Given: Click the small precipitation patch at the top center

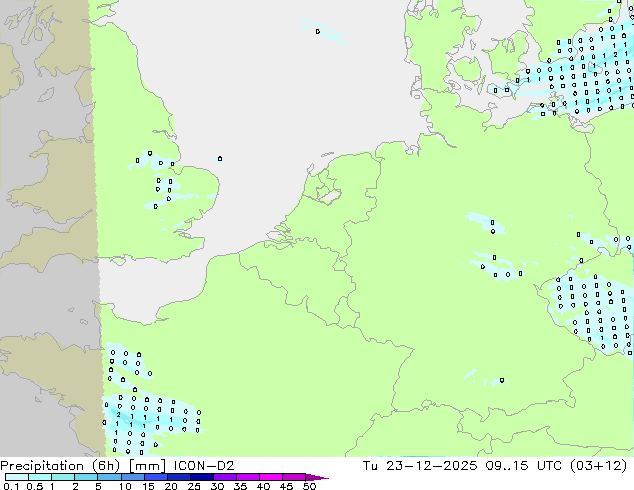Looking at the screenshot, I should [x=322, y=32].
